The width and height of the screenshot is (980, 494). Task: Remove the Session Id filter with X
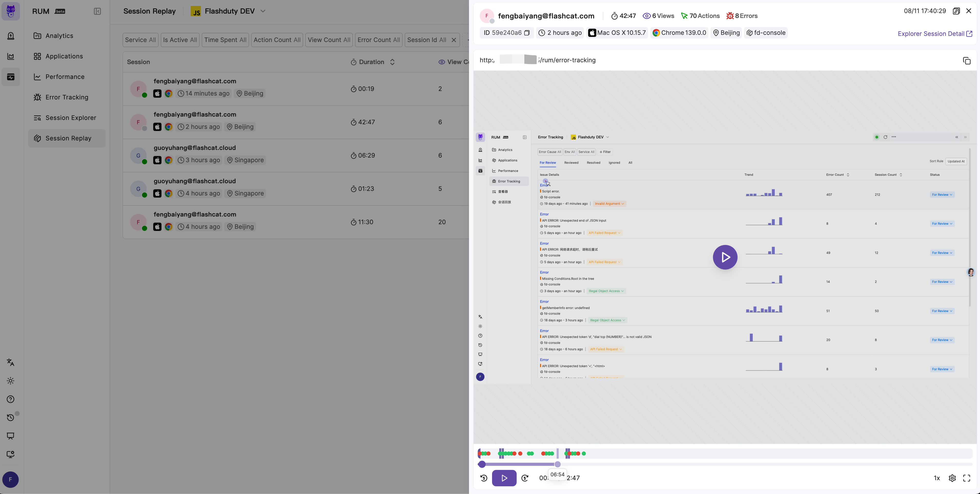tap(453, 40)
